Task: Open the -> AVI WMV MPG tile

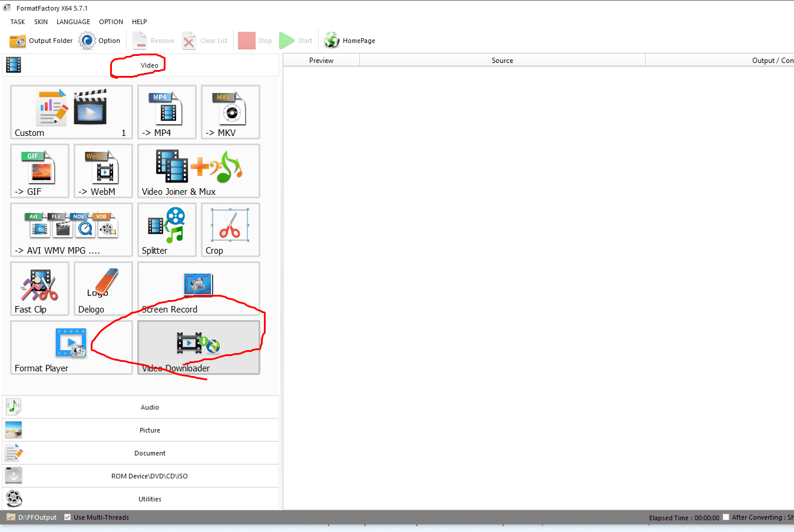Action: point(71,230)
